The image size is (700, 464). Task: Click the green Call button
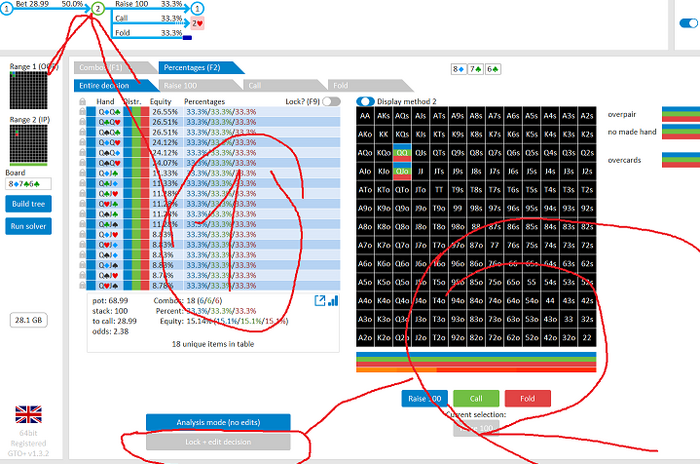[476, 398]
